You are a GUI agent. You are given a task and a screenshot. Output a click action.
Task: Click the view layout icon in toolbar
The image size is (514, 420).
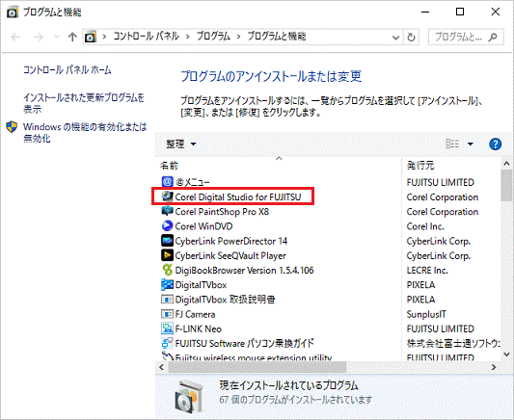[x=452, y=144]
